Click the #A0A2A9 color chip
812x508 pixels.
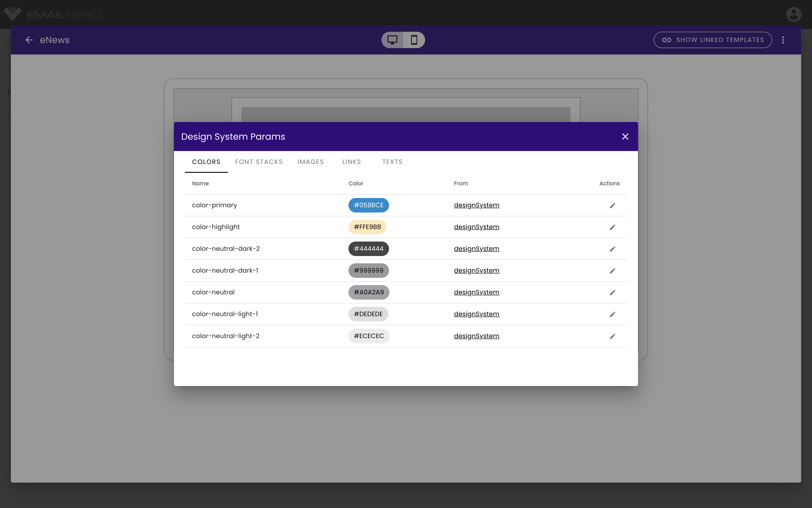point(369,292)
